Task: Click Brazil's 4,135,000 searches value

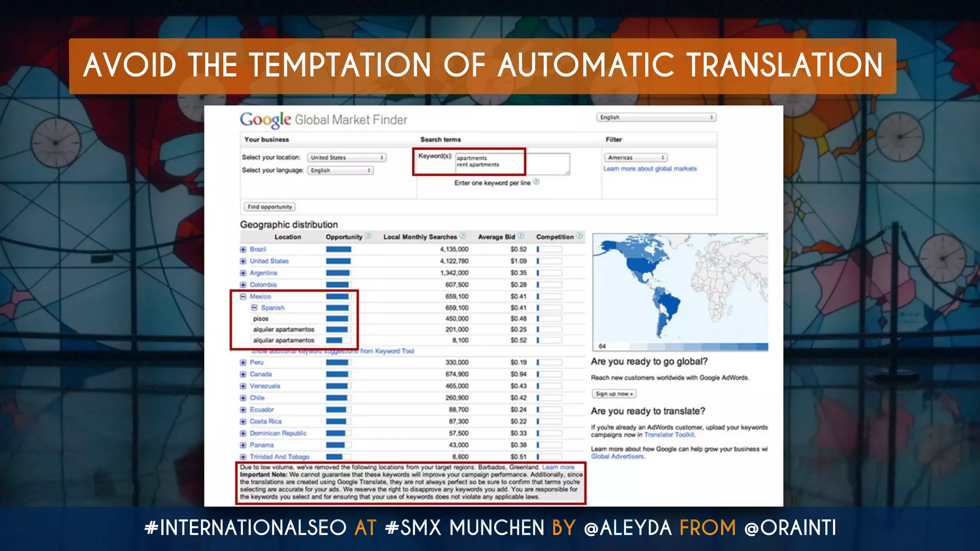Action: coord(454,249)
